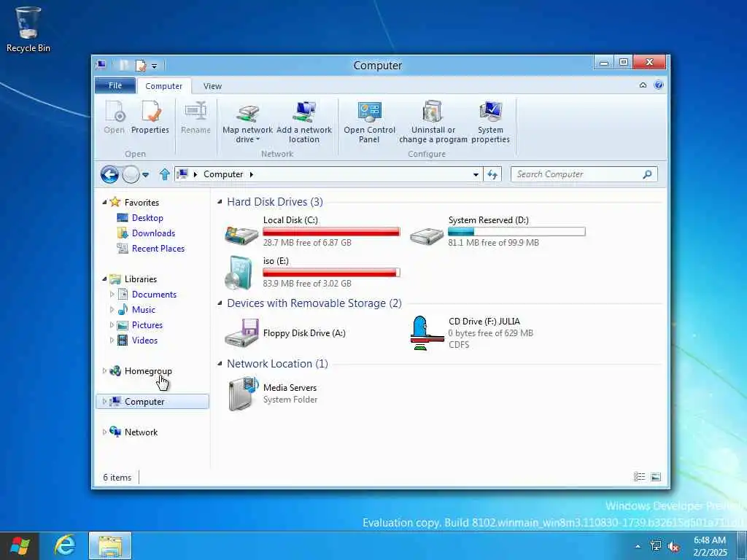Select Floppy Disk Drive (A:) icon
This screenshot has height=560, width=747.
coord(241,332)
